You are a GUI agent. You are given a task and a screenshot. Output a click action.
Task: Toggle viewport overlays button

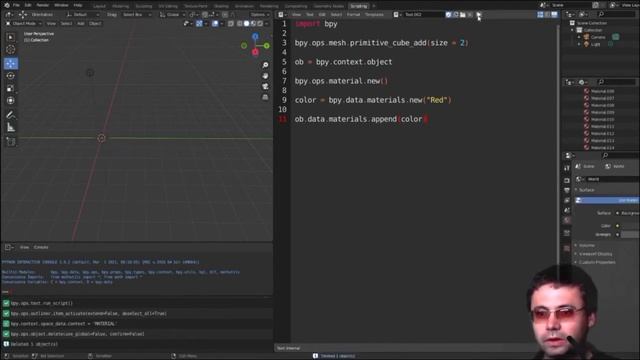[x=215, y=24]
